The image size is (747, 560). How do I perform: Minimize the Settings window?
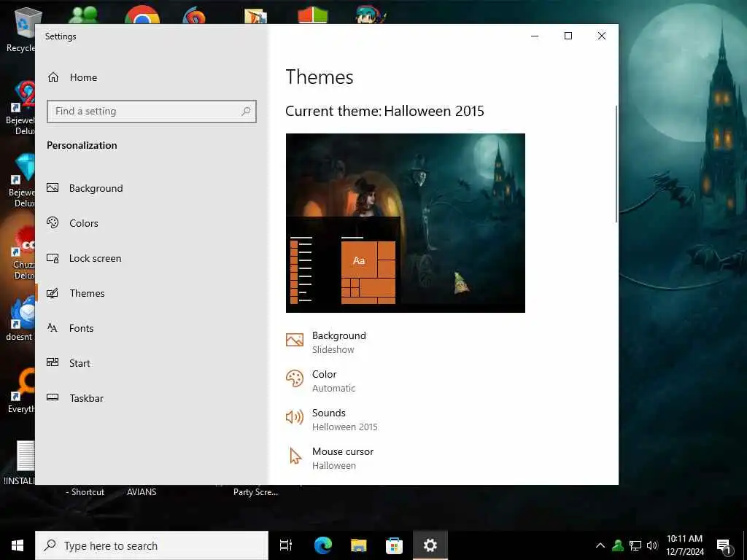[535, 36]
